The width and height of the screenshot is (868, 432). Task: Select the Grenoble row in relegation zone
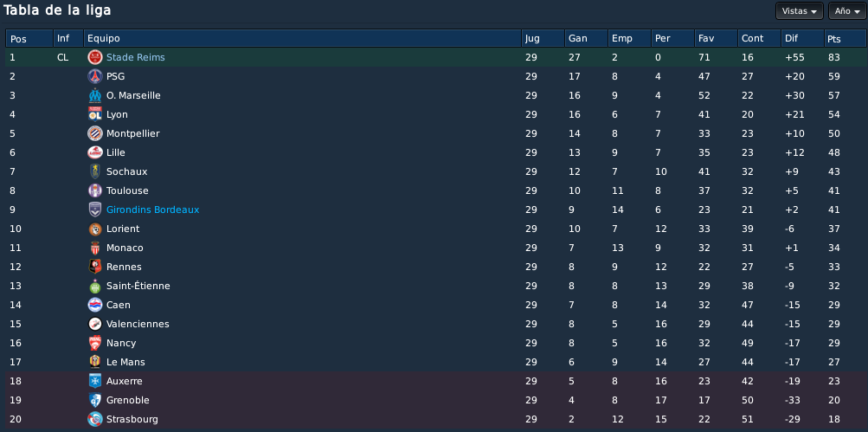click(434, 400)
